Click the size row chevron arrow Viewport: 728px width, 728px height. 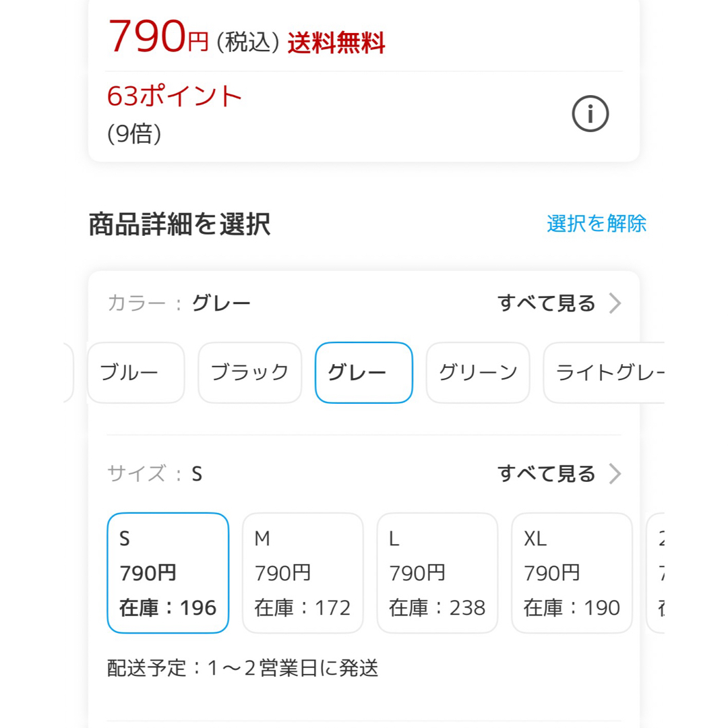pyautogui.click(x=615, y=474)
